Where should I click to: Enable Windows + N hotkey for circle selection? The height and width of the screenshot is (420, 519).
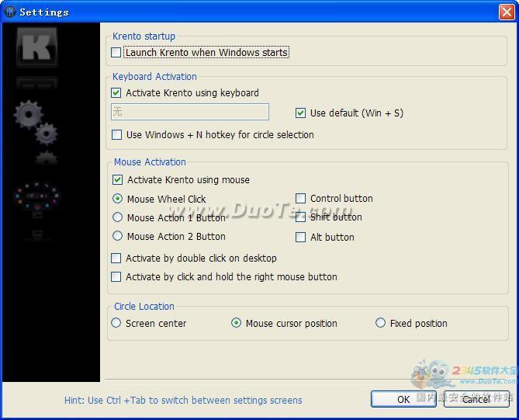tap(117, 135)
